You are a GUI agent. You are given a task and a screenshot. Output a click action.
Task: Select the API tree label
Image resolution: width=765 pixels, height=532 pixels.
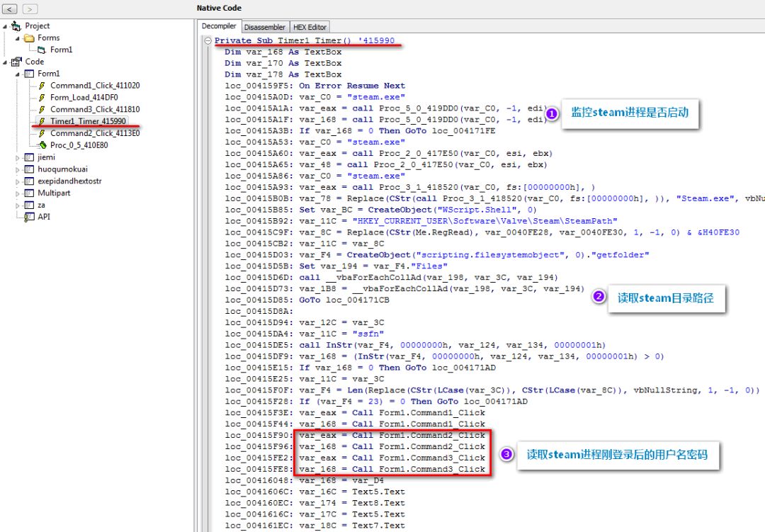tap(44, 217)
